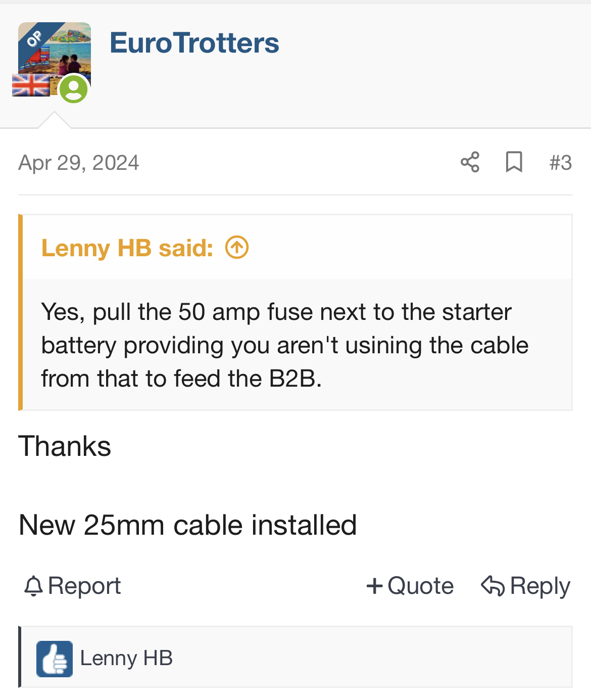Screen dimensions: 591x700
Task: Open post permalink #3
Action: [561, 163]
